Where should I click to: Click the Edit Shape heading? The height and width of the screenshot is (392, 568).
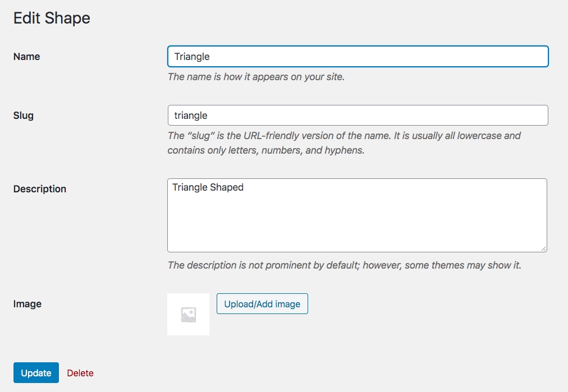[52, 18]
